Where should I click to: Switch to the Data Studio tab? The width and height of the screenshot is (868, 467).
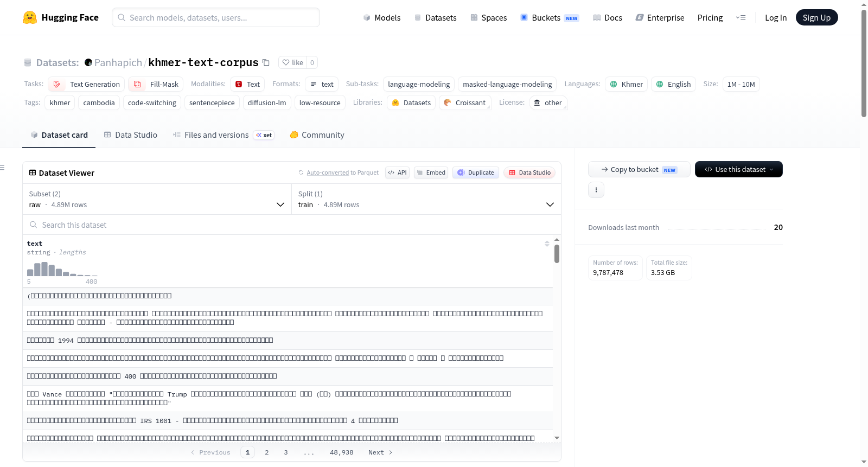pyautogui.click(x=131, y=135)
